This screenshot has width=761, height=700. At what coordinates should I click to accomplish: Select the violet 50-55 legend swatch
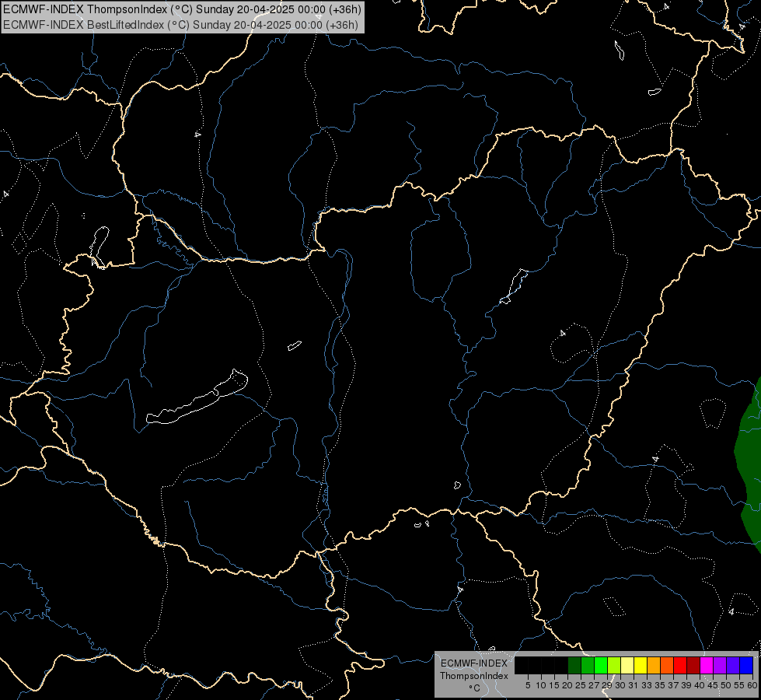(733, 666)
